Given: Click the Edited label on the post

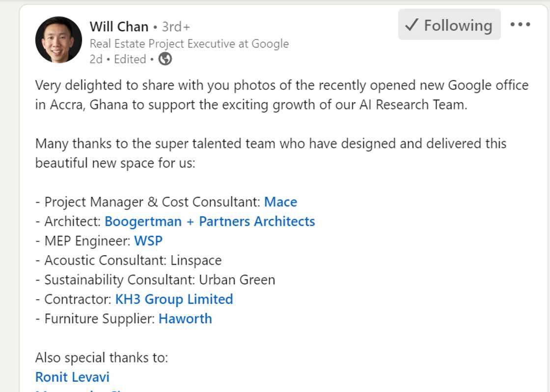Looking at the screenshot, I should pyautogui.click(x=129, y=59).
